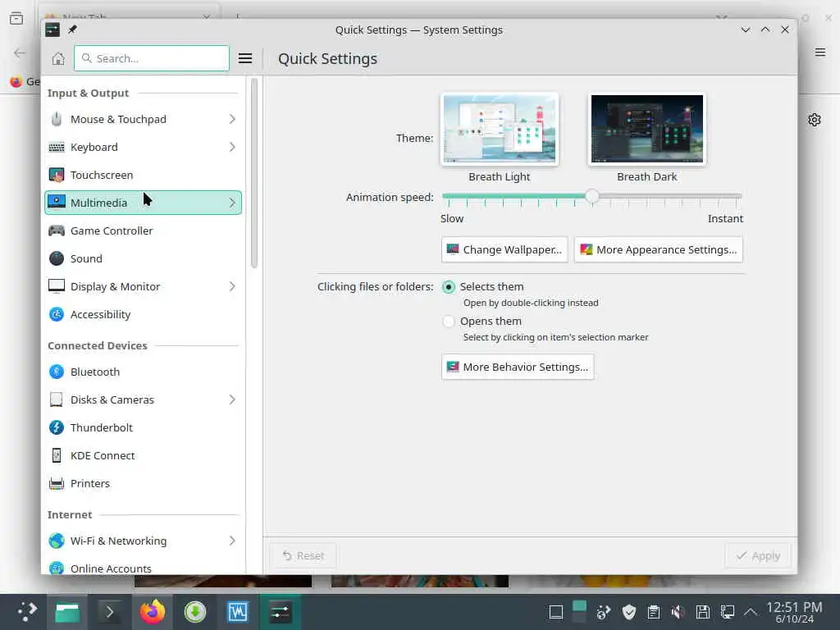Open the Online Accounts entry
Viewport: 840px width, 630px height.
coord(143,567)
